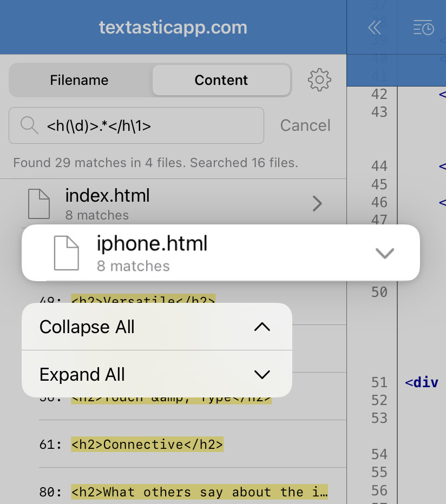Open textasticapp.com title header
This screenshot has height=504, width=446.
pos(173,28)
